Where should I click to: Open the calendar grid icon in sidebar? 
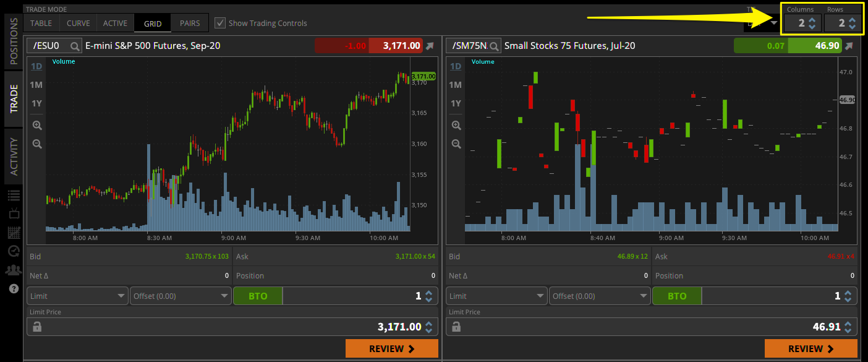coord(12,233)
